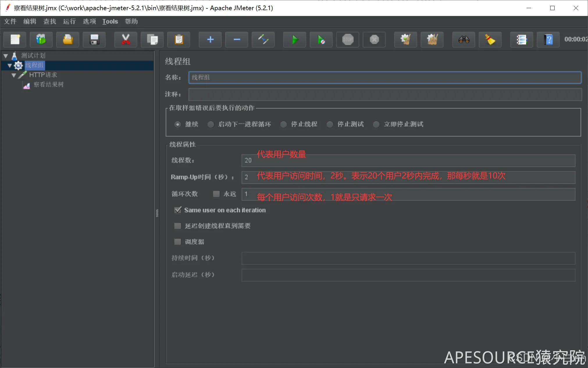Click the green Start test button

click(295, 40)
